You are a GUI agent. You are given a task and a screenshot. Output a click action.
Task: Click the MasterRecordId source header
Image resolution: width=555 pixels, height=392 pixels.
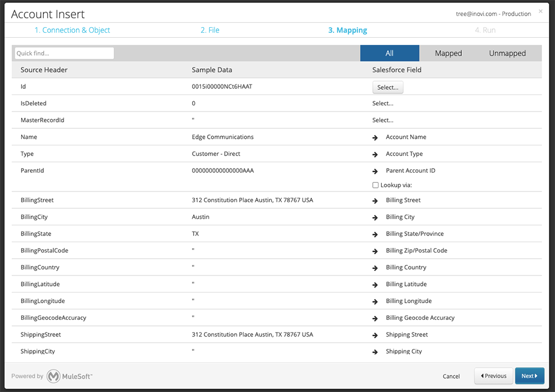(x=43, y=120)
